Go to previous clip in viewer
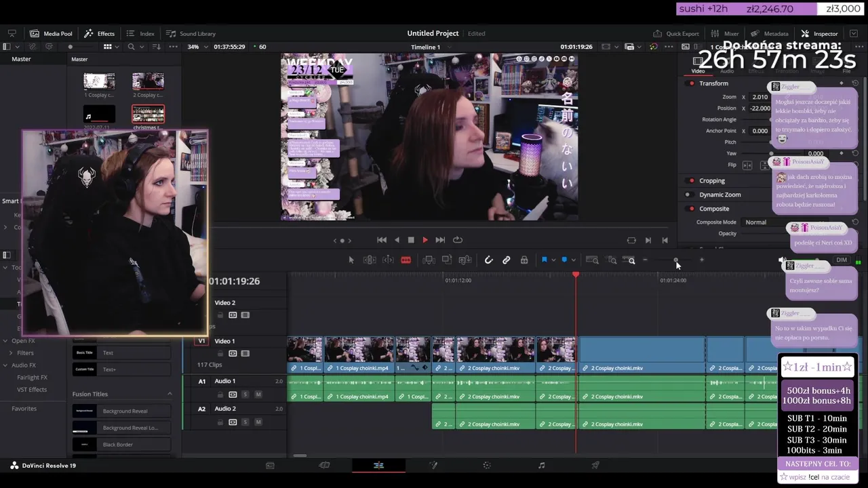 click(665, 240)
